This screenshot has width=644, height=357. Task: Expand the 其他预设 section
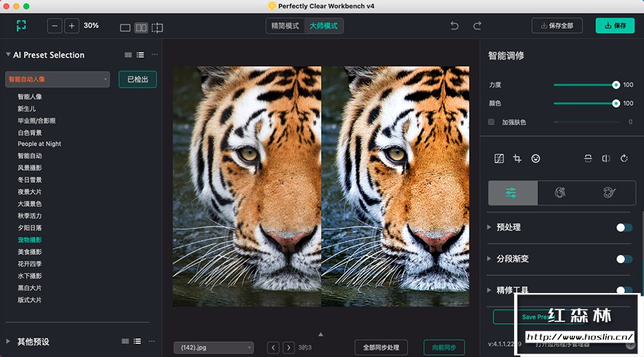(x=8, y=342)
